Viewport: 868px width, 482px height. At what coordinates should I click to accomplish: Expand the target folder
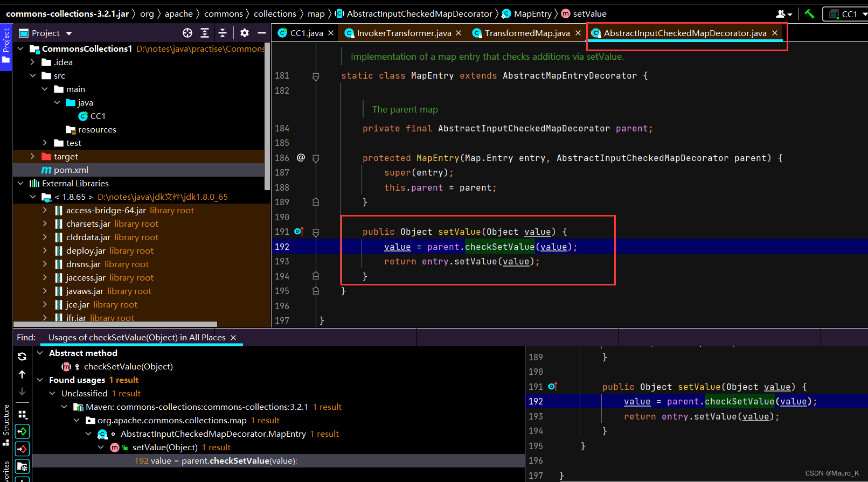tap(33, 156)
